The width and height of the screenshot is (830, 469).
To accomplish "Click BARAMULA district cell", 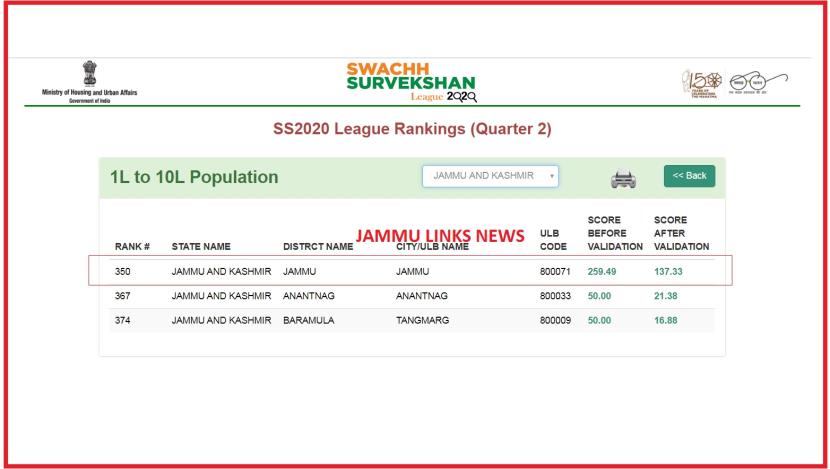I will click(x=309, y=320).
